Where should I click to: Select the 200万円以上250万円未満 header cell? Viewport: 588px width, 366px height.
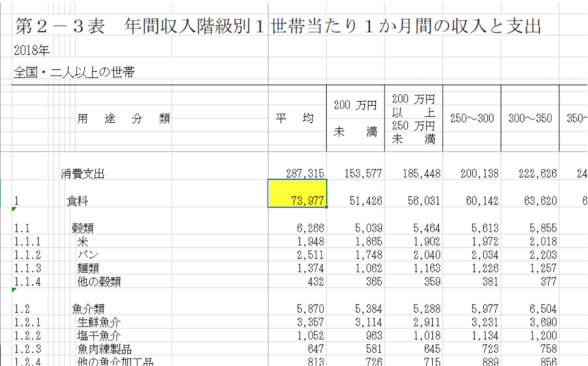(x=413, y=119)
